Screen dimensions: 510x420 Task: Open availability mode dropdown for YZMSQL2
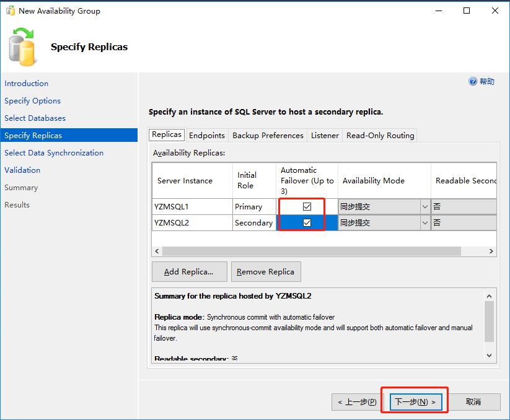point(424,222)
